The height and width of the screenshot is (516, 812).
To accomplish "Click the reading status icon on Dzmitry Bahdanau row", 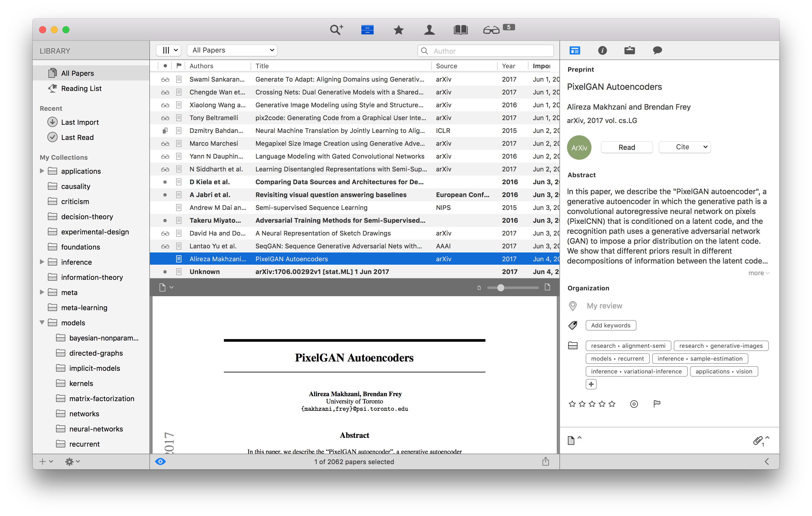I will [x=165, y=131].
